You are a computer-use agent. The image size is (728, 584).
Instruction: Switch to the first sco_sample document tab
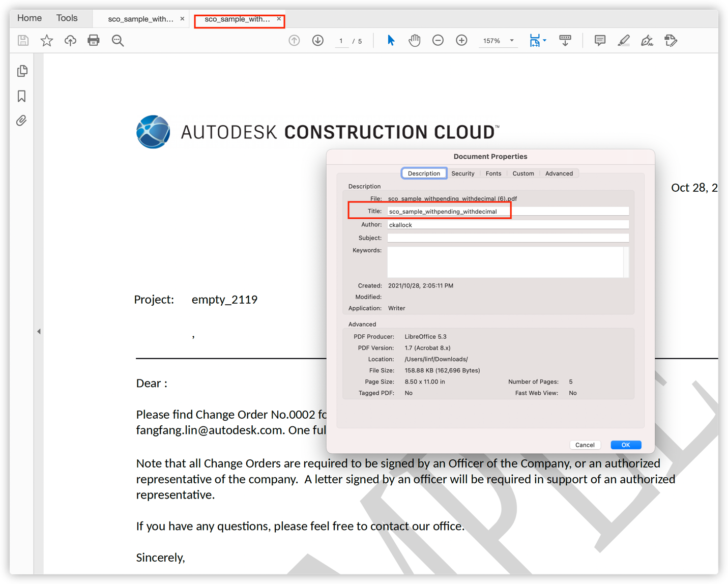140,19
